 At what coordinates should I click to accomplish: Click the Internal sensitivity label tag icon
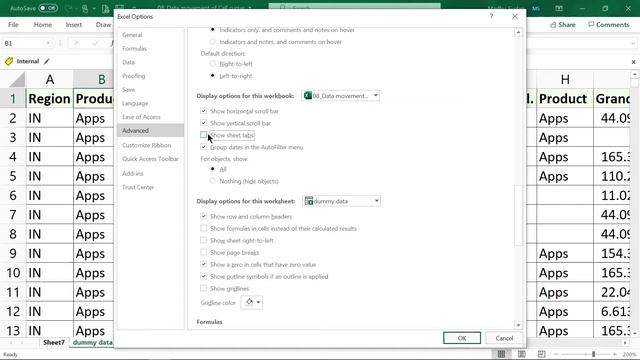tap(9, 61)
